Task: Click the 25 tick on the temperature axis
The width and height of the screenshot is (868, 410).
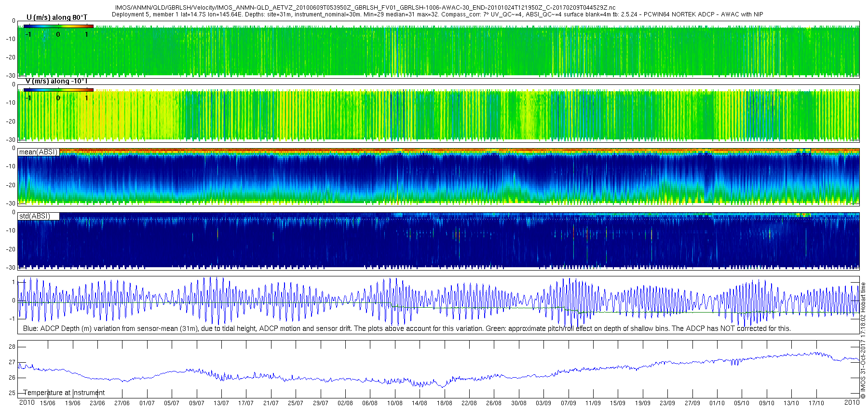Action: coord(12,393)
